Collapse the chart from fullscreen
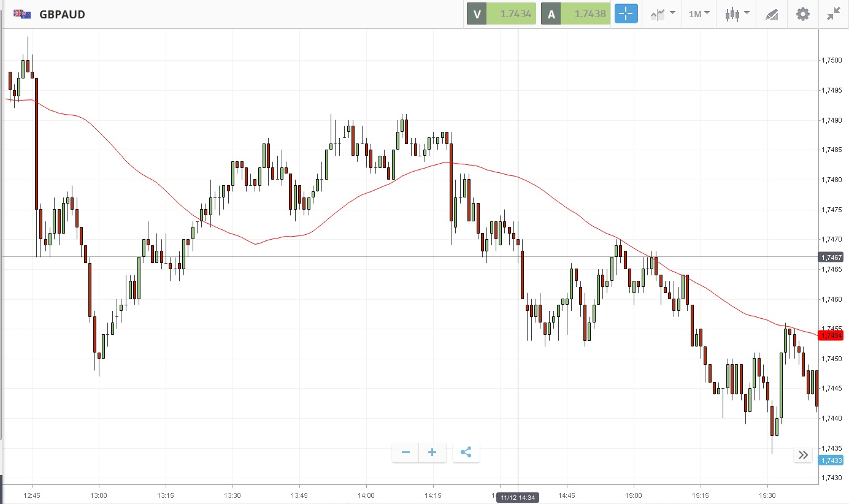The width and height of the screenshot is (849, 504). 833,14
